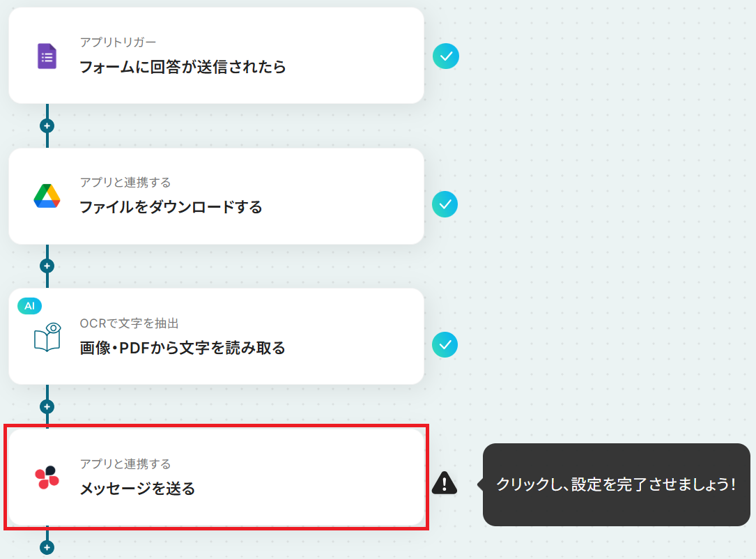
Task: Click the black warning triangle icon
Action: [444, 483]
